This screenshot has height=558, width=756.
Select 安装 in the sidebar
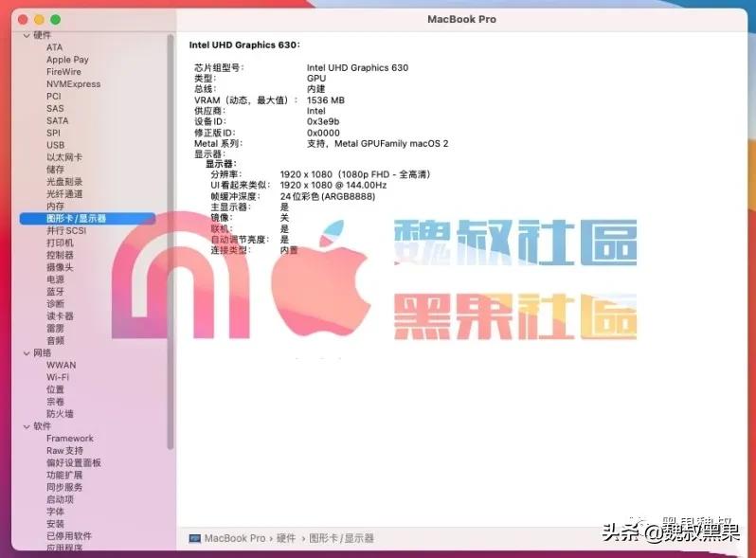(x=55, y=524)
